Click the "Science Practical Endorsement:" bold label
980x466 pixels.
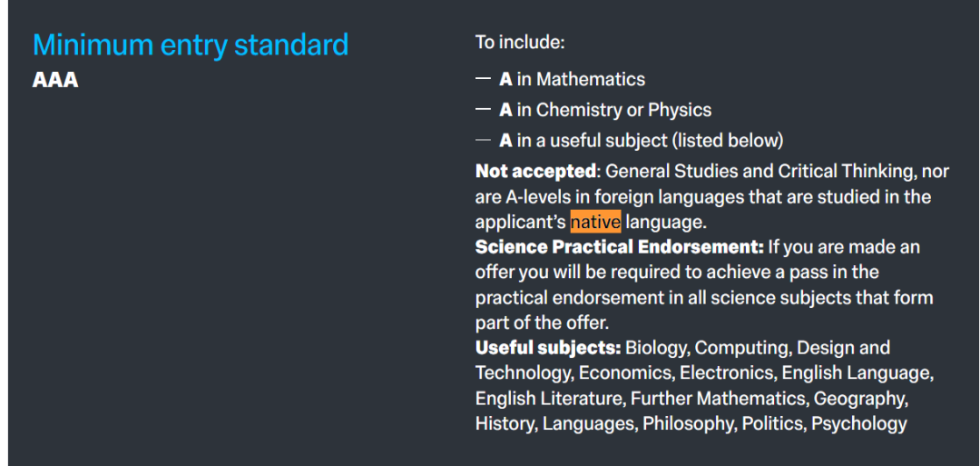coord(619,247)
